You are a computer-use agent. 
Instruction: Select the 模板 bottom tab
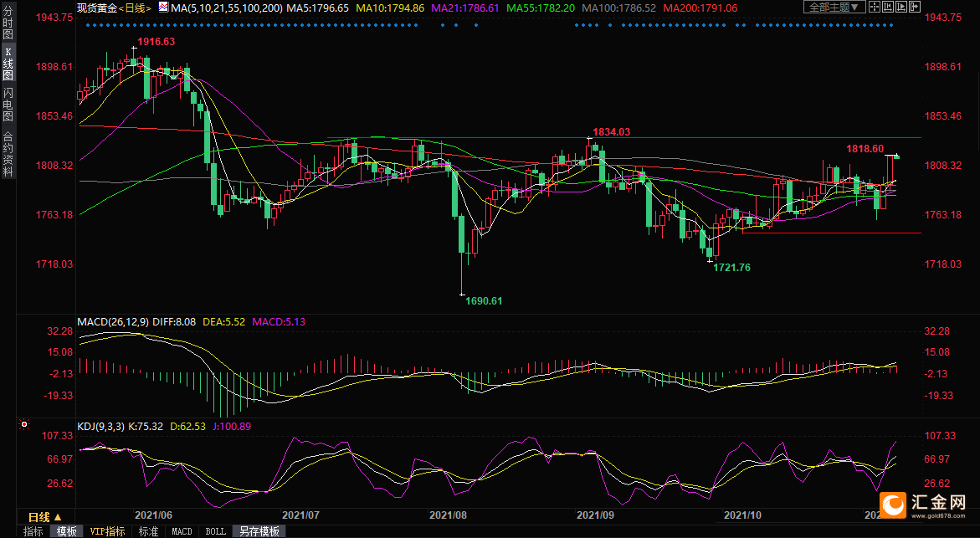(66, 531)
